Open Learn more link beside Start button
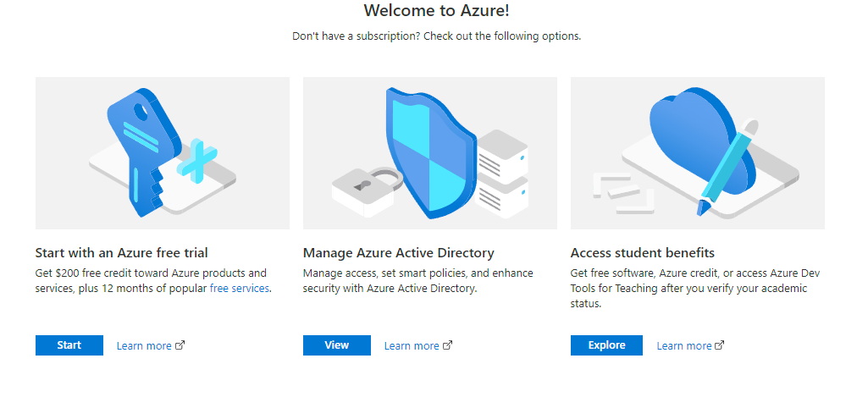Screen dimensions: 868x397 click(144, 346)
